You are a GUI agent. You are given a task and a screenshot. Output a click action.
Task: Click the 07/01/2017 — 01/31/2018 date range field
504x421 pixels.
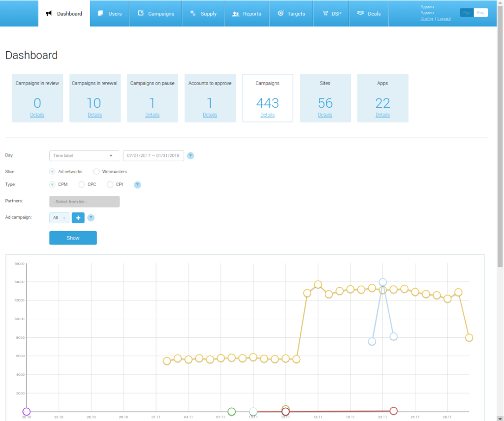pyautogui.click(x=154, y=156)
